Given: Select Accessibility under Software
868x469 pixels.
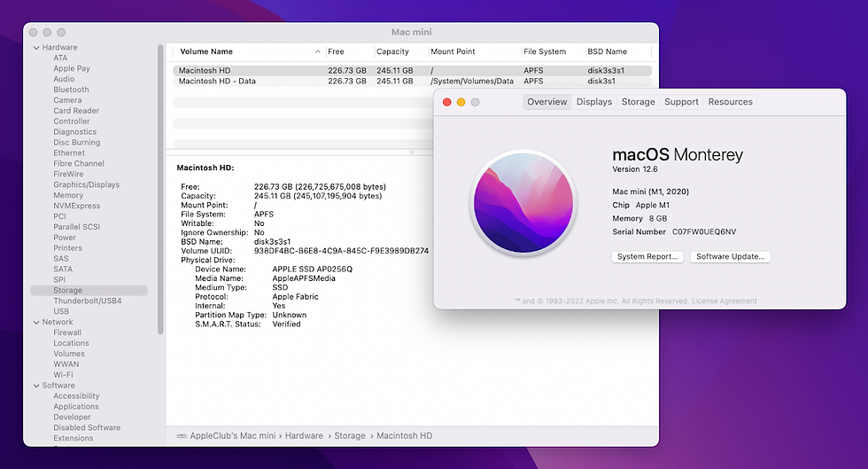Looking at the screenshot, I should pos(76,395).
